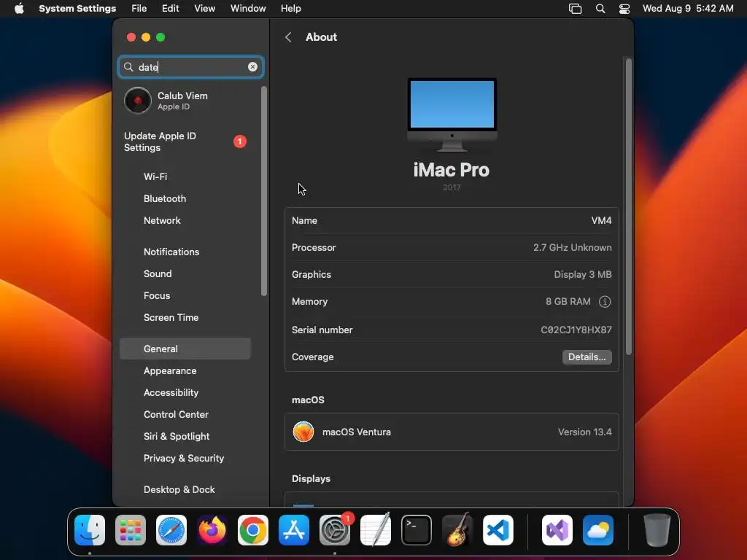Click Update Apple ID Settings

pyautogui.click(x=160, y=141)
